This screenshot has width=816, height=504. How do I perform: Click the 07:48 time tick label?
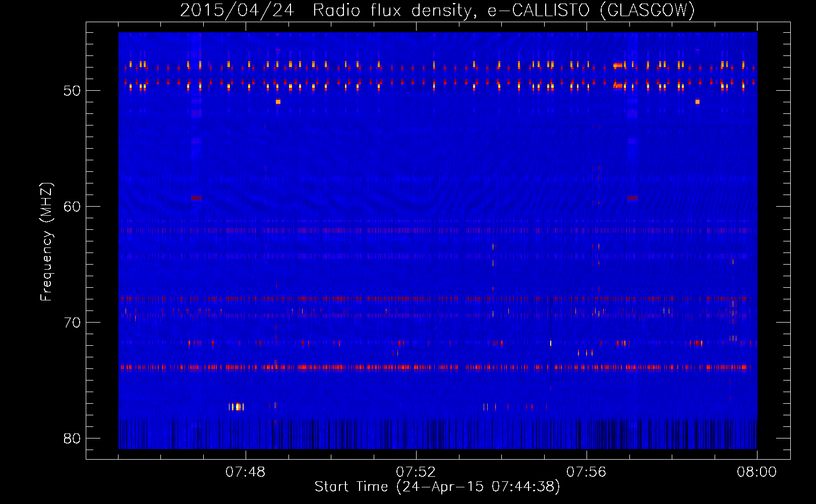(246, 472)
